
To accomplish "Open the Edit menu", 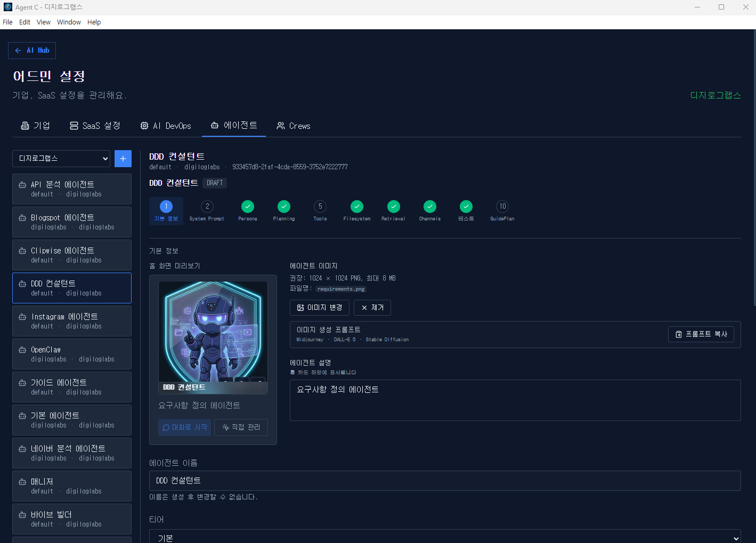I will [25, 22].
